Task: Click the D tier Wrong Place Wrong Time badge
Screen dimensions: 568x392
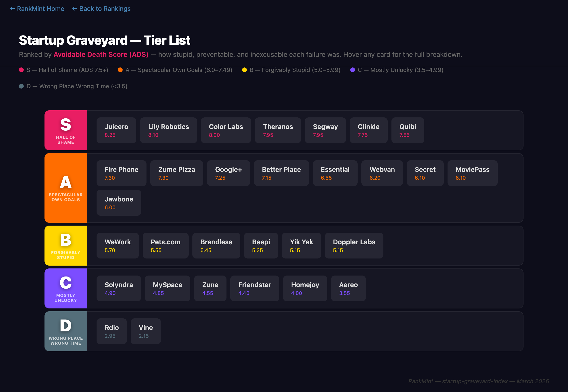Action: (x=65, y=331)
